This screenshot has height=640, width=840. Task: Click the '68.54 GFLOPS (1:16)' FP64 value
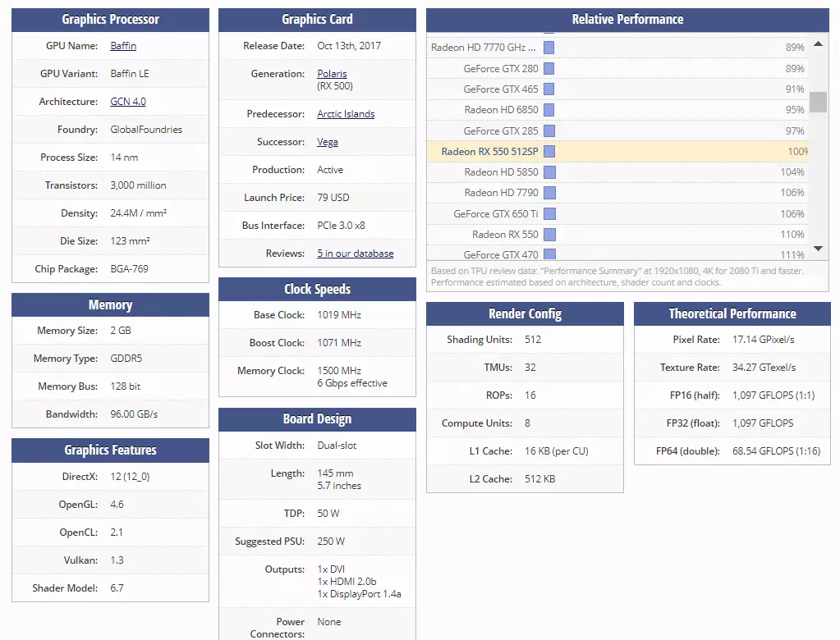point(776,451)
